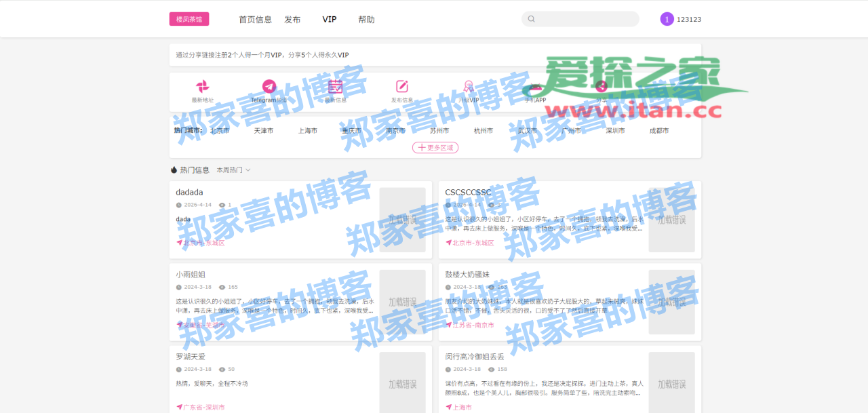Click the 鼓楼大奶骚妹 card thumbnail
Screen dimensions: 868x413
click(672, 302)
